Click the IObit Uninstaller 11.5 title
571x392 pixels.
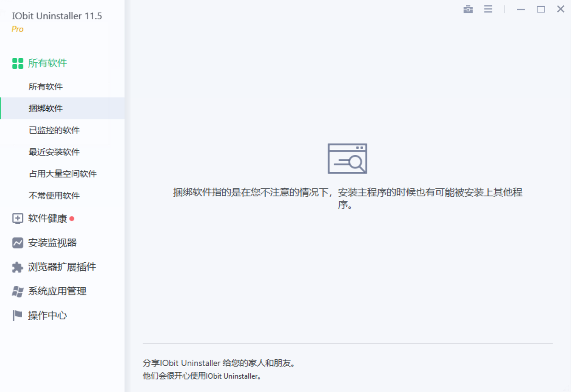57,16
